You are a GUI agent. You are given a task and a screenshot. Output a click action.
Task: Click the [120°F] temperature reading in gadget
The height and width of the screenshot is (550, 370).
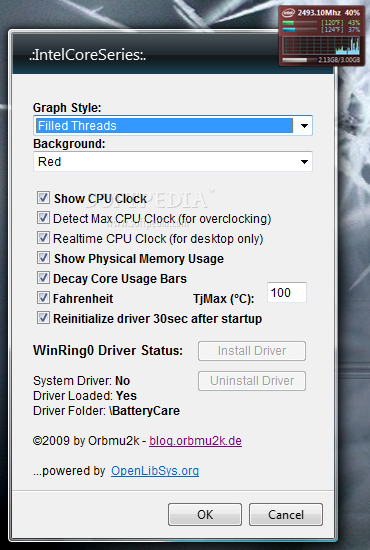point(332,23)
